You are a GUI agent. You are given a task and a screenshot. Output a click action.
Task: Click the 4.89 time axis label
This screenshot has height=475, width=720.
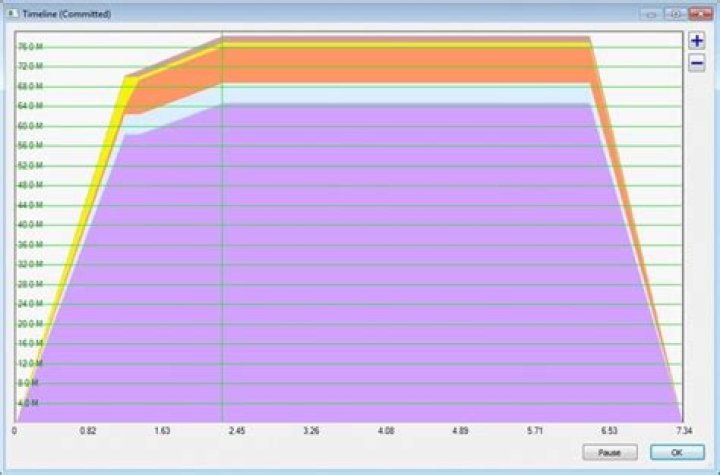[460, 431]
